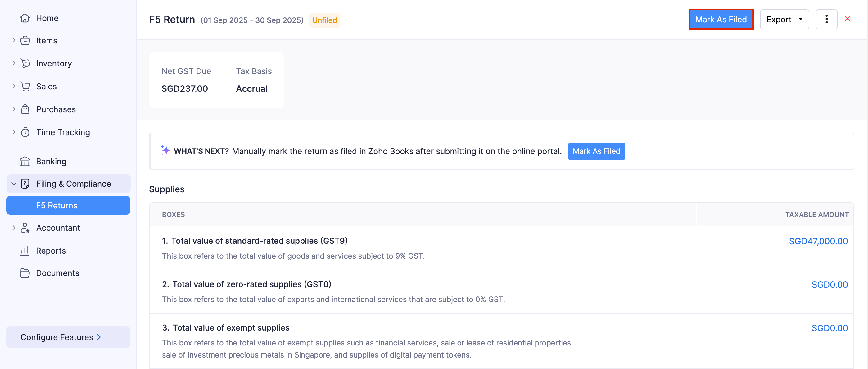This screenshot has height=369, width=868.
Task: Click the Banking building icon
Action: click(25, 162)
